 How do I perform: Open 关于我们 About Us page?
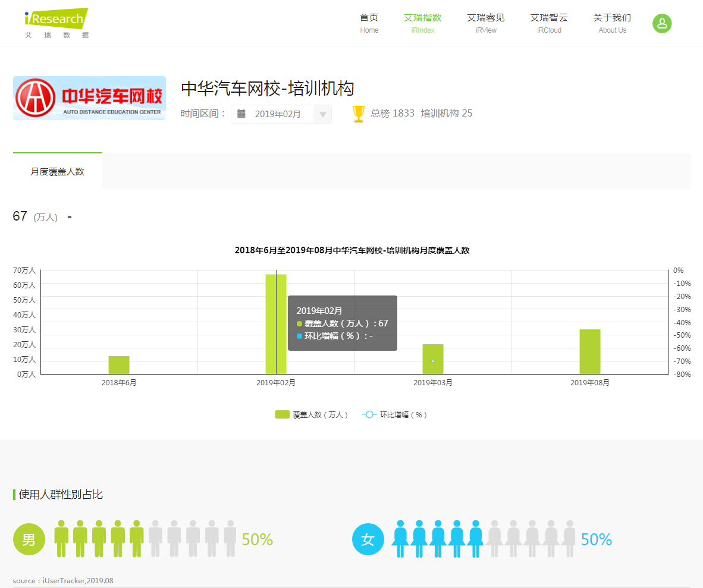[612, 23]
